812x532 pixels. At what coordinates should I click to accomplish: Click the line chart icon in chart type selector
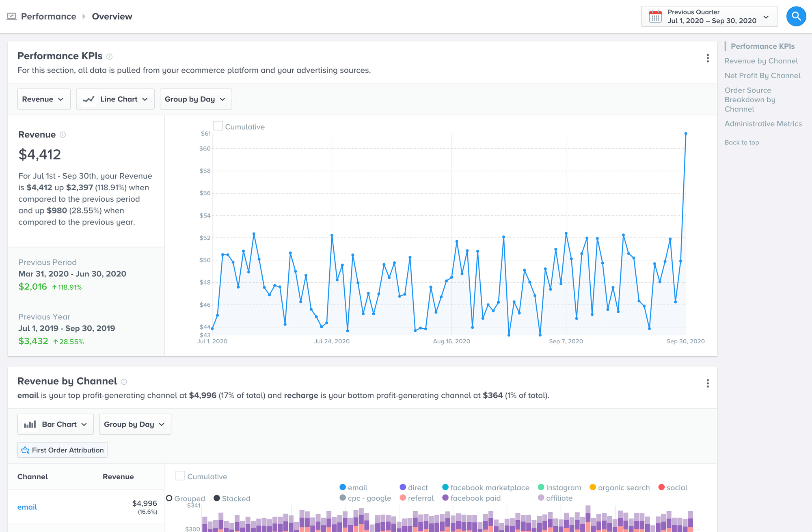coord(89,99)
